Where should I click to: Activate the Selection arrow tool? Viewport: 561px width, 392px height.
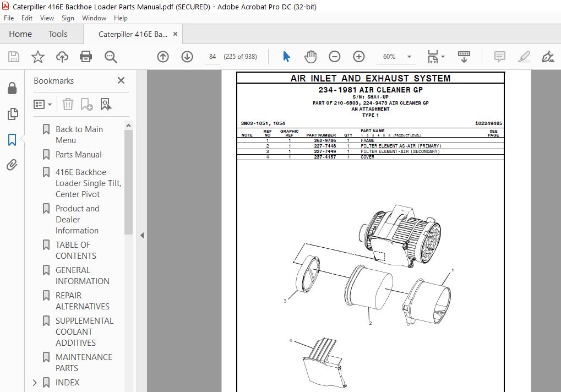click(x=287, y=57)
